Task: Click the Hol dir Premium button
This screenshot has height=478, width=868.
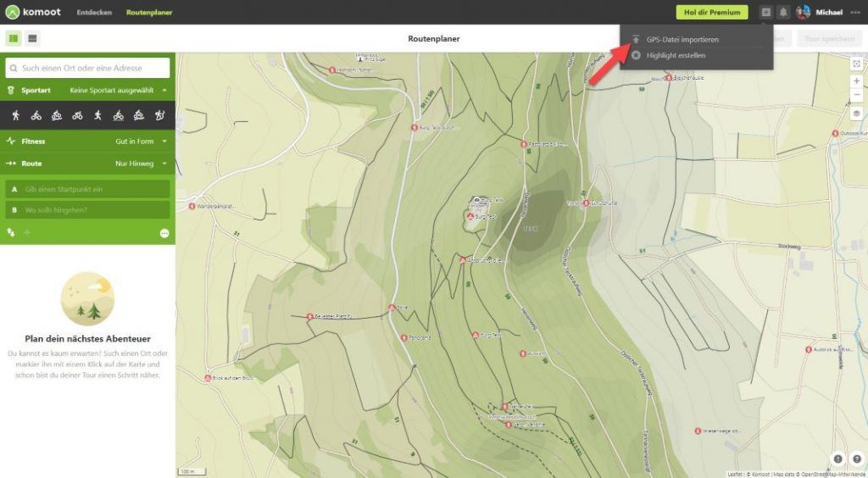Action: pos(711,12)
